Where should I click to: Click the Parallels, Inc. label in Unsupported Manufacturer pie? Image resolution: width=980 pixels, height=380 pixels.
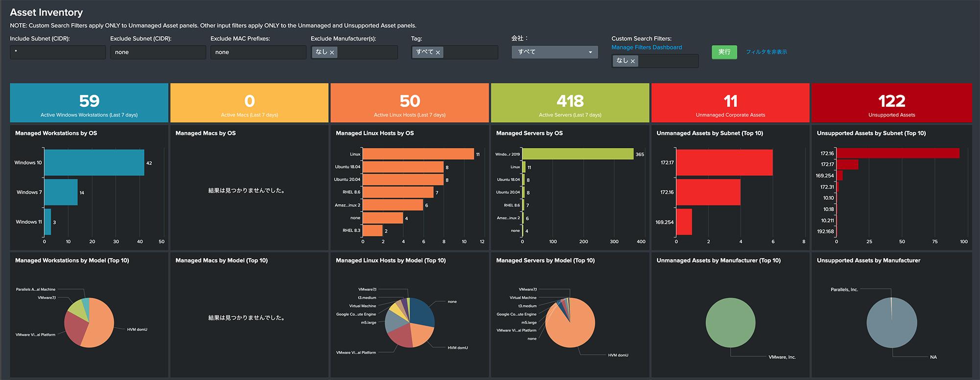coord(844,289)
